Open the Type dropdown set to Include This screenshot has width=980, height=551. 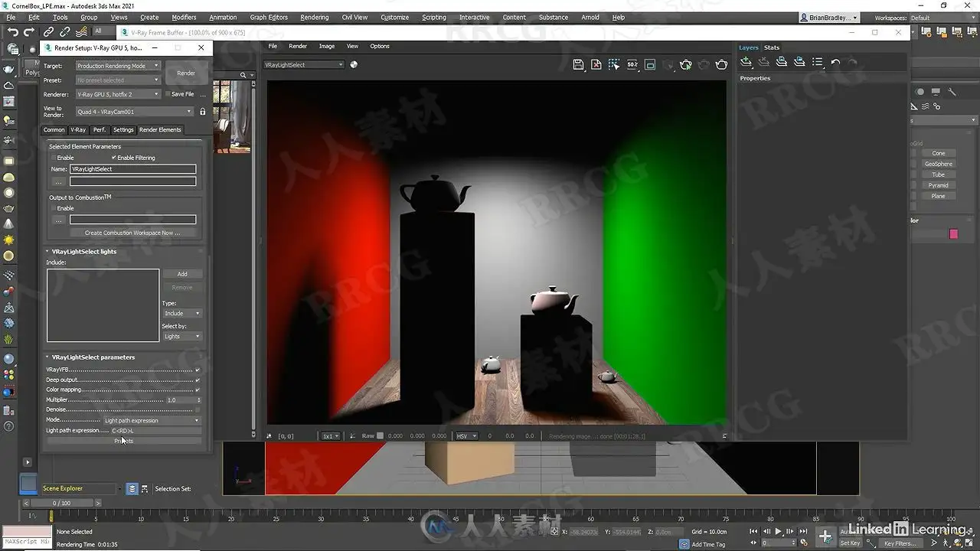(181, 313)
